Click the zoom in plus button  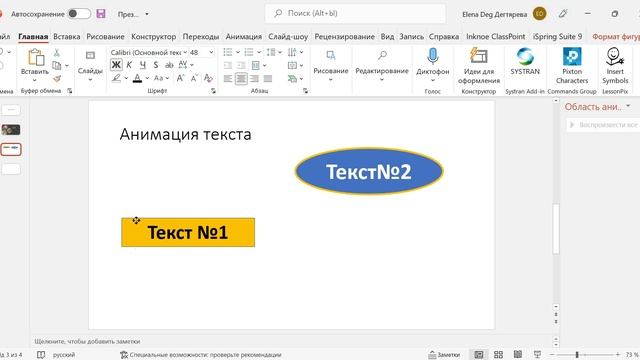pyautogui.click(x=618, y=355)
